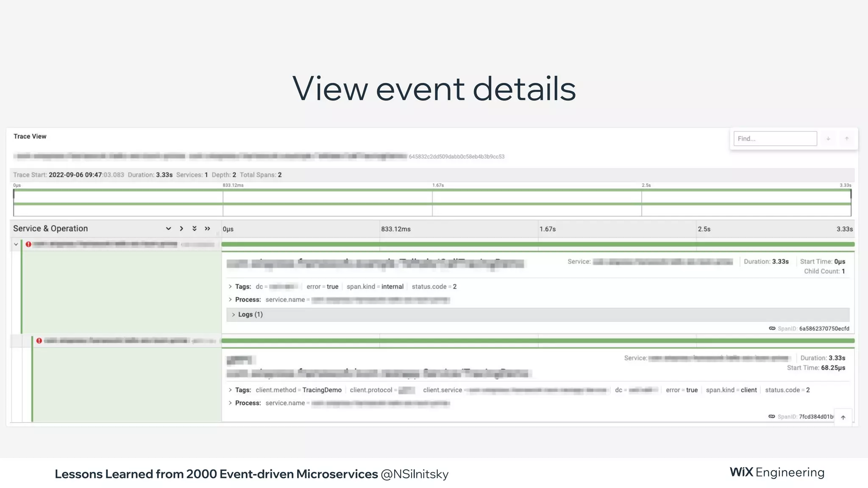Click the 2.5s timeline header tick
This screenshot has width=868, height=488.
tap(704, 229)
